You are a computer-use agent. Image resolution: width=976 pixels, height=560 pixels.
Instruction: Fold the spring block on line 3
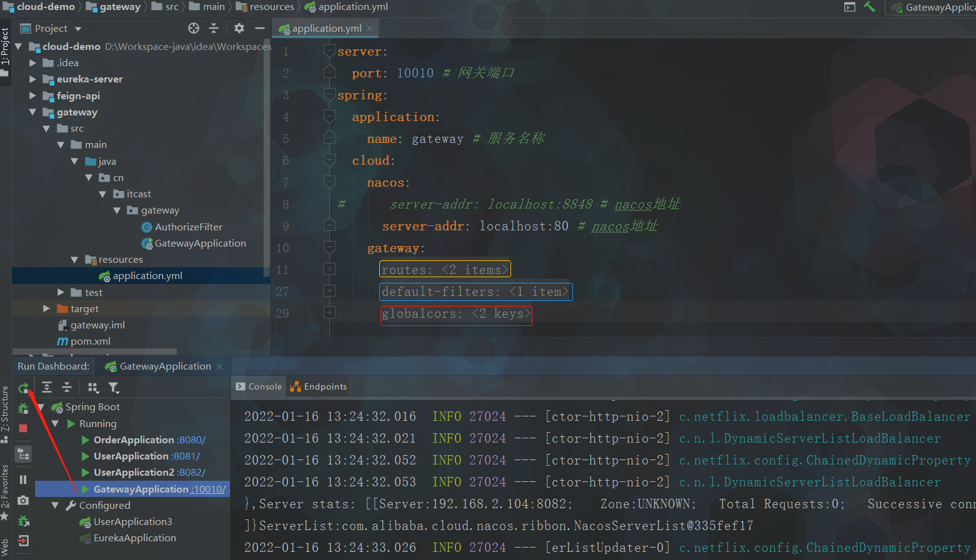[x=330, y=95]
